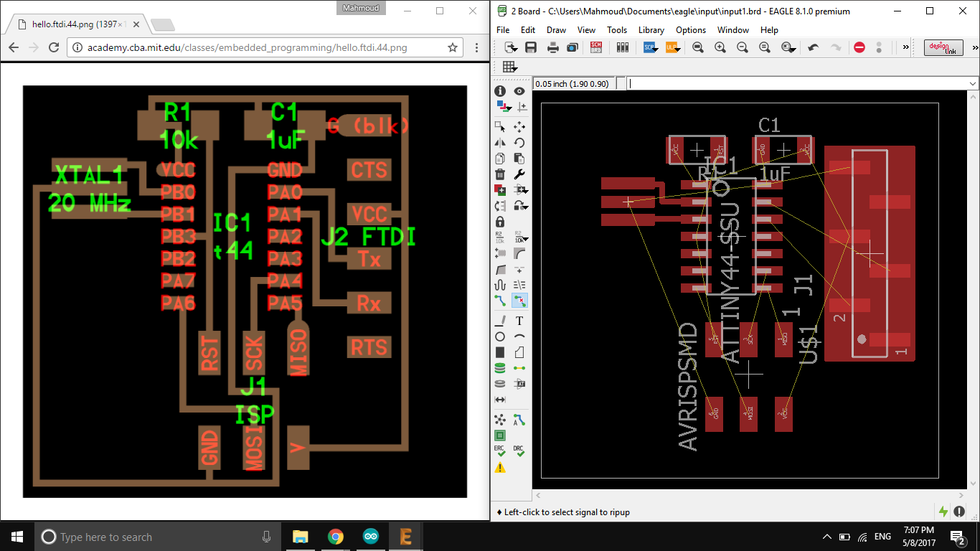Open Arduino from the taskbar

370,537
